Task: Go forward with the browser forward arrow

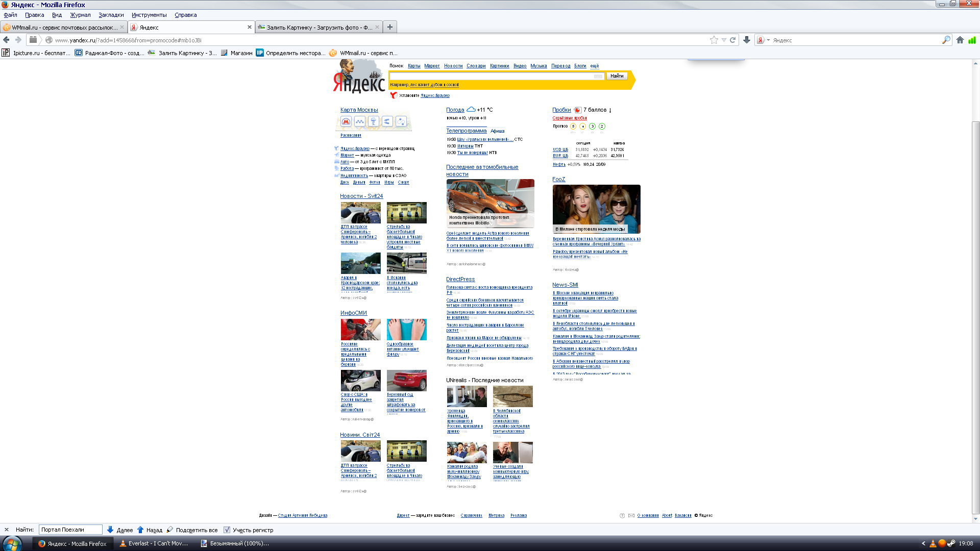Action: click(x=18, y=40)
